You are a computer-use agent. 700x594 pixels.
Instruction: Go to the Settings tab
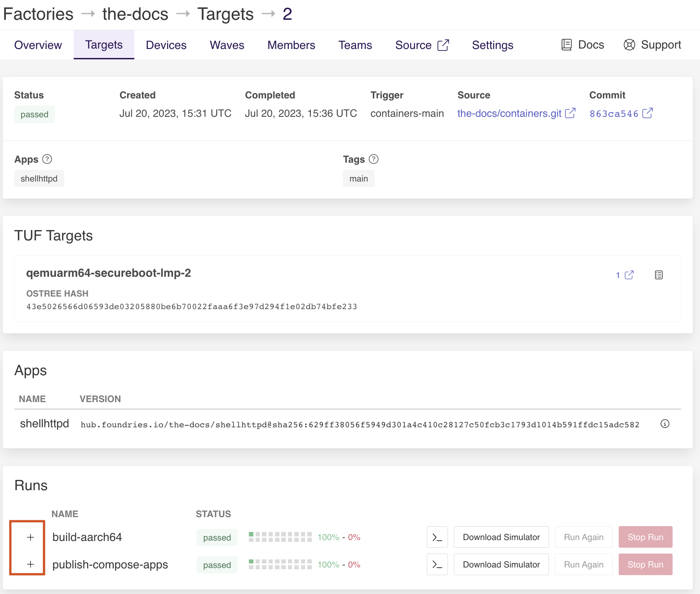pos(492,45)
